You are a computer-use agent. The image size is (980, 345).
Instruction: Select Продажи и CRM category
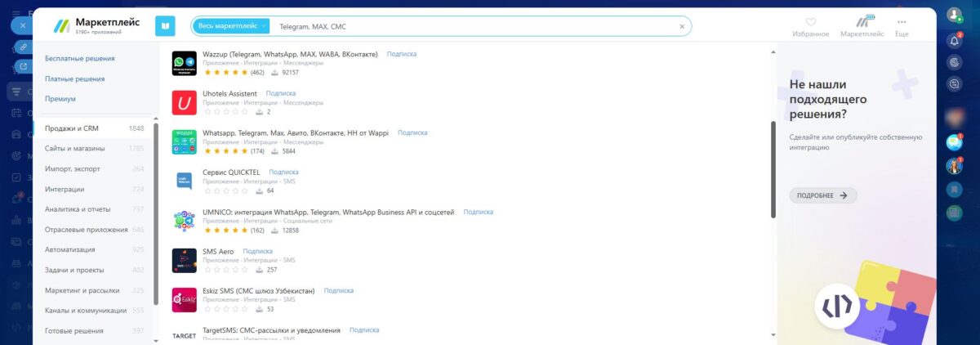click(93, 128)
